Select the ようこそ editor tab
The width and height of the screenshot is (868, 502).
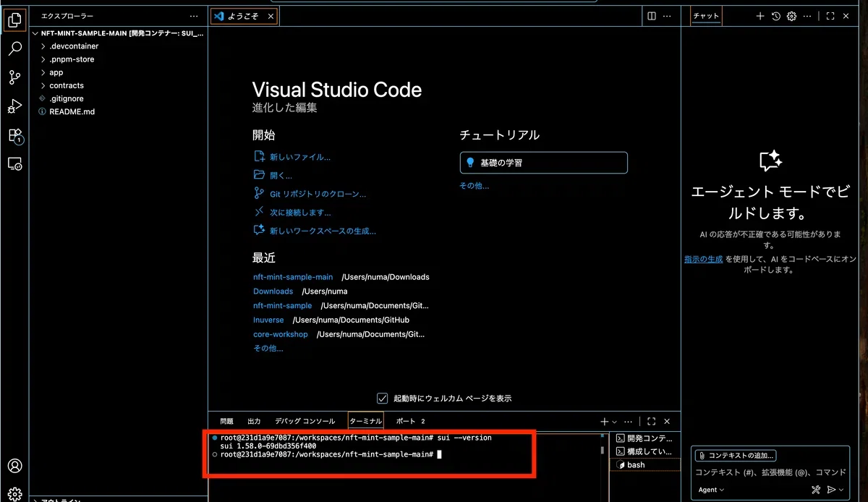(x=243, y=16)
